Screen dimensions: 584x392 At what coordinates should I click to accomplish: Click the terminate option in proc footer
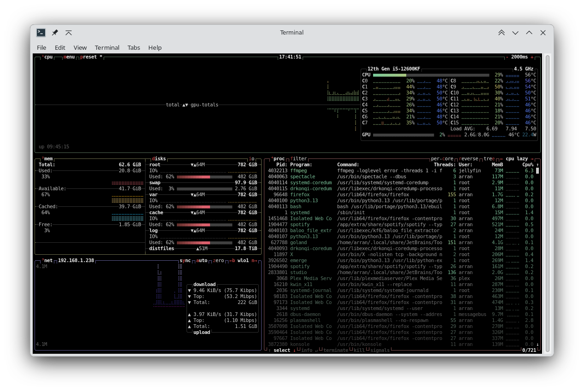(336, 350)
